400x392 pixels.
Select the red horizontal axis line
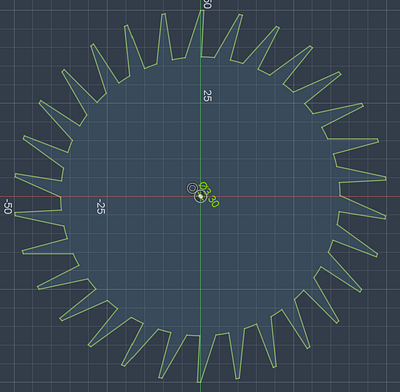point(100,197)
